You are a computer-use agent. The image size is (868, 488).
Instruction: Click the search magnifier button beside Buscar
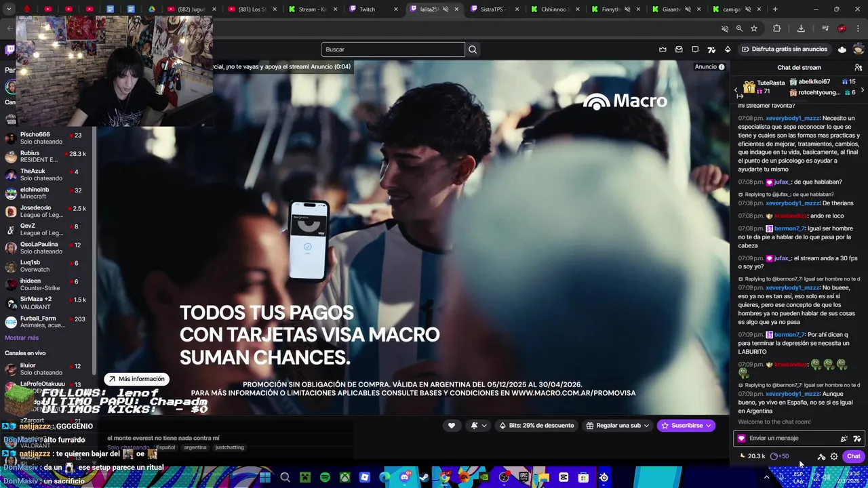click(473, 49)
